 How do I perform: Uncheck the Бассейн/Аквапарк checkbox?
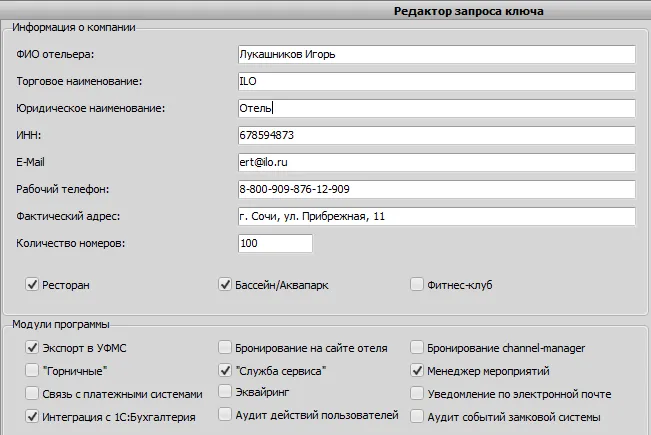pos(225,285)
